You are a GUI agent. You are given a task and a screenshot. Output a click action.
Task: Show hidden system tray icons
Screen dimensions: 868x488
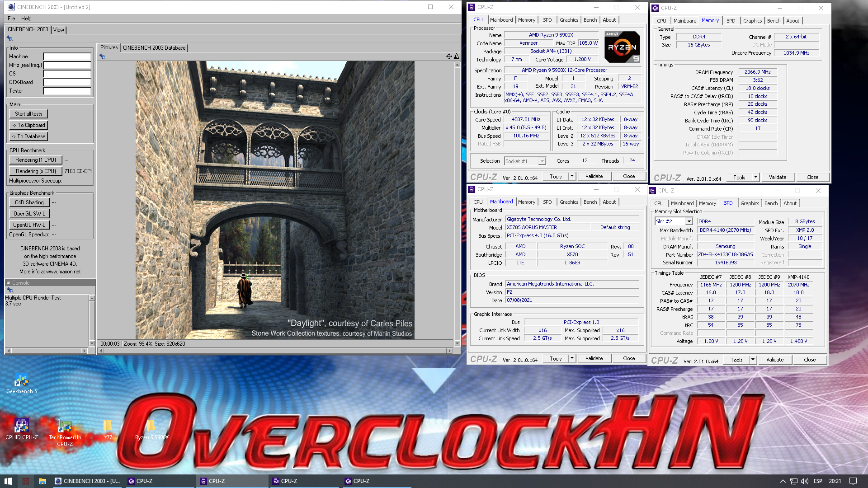783,481
